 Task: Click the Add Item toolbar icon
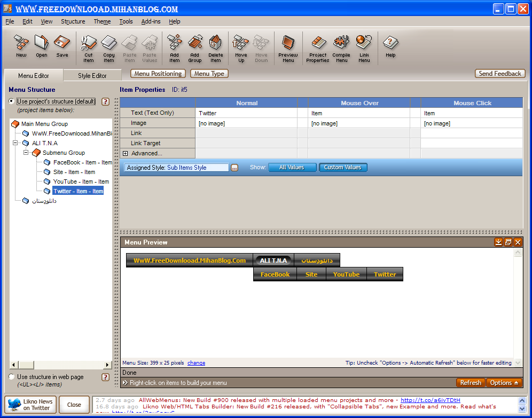point(174,49)
